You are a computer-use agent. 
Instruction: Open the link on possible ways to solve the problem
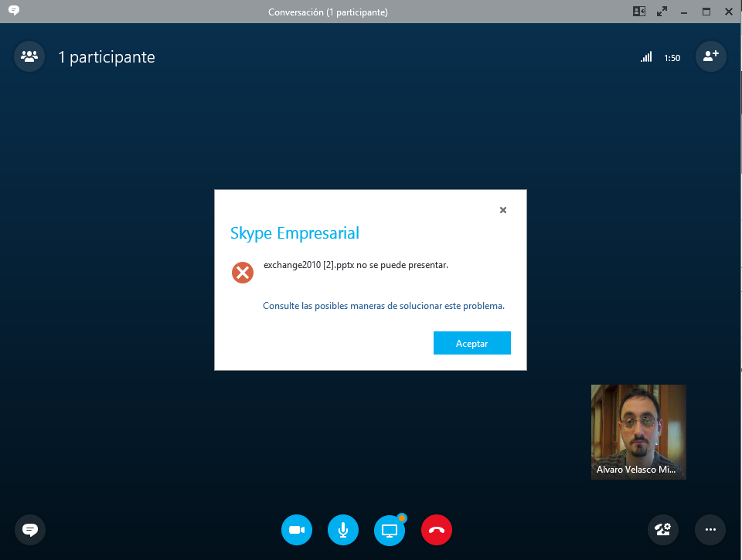coord(383,306)
